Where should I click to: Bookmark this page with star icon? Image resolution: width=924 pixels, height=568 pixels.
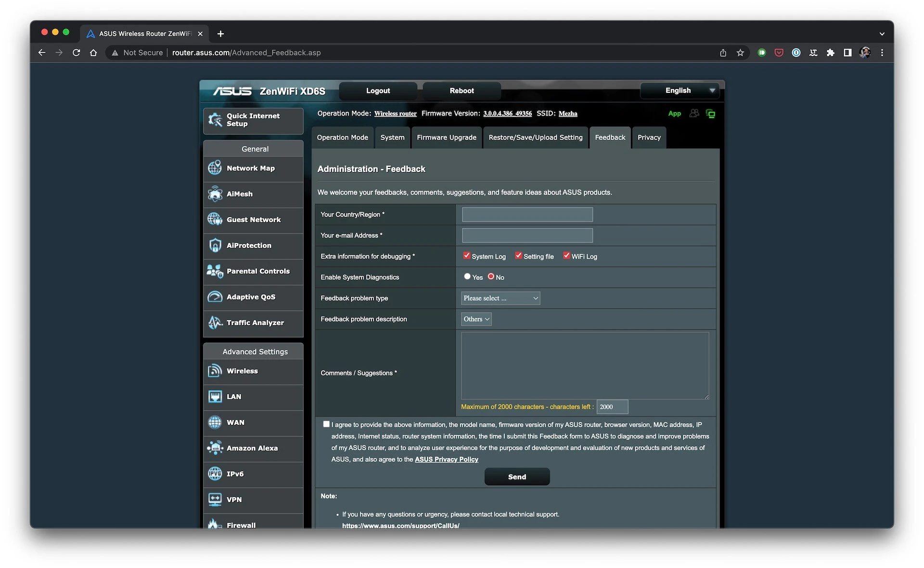pos(740,52)
